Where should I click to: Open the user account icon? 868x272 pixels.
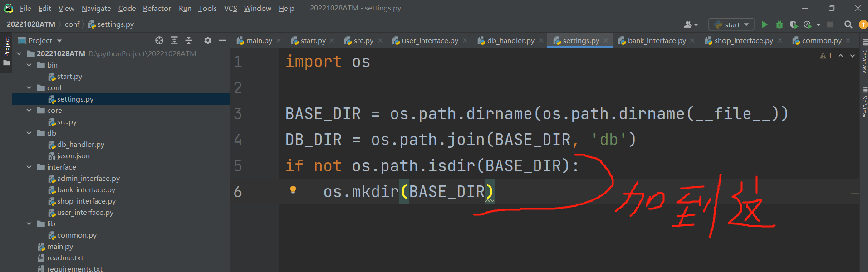[691, 24]
